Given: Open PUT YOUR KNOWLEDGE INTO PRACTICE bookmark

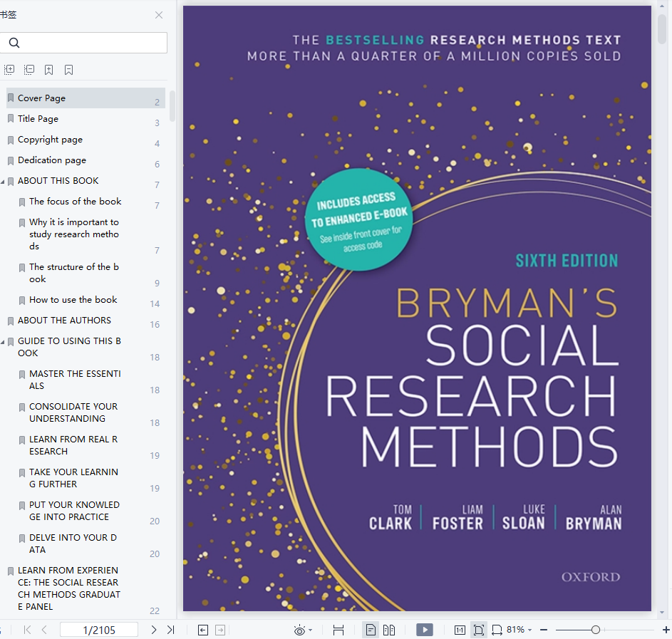Looking at the screenshot, I should coord(74,511).
